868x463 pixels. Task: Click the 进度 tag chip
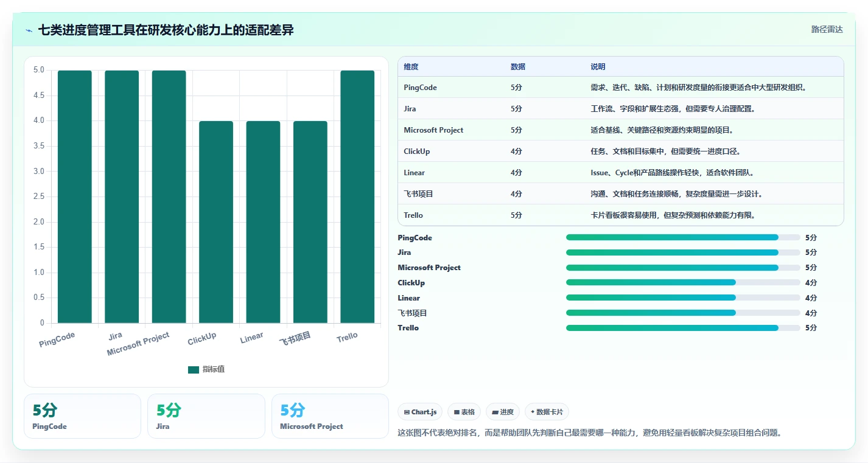(x=503, y=412)
